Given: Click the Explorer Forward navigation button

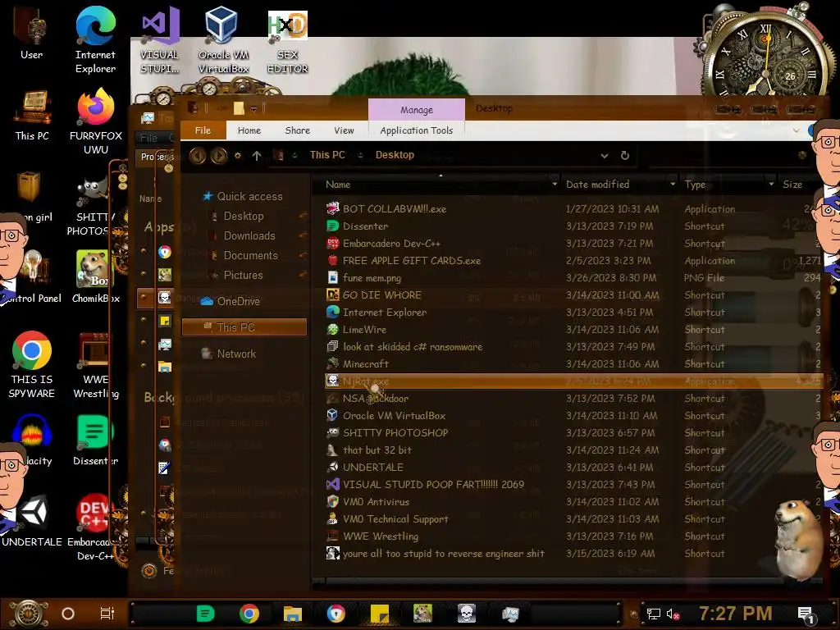Looking at the screenshot, I should (218, 156).
